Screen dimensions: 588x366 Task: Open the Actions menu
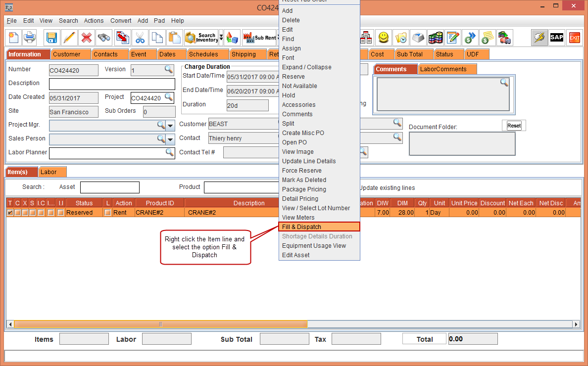click(94, 21)
